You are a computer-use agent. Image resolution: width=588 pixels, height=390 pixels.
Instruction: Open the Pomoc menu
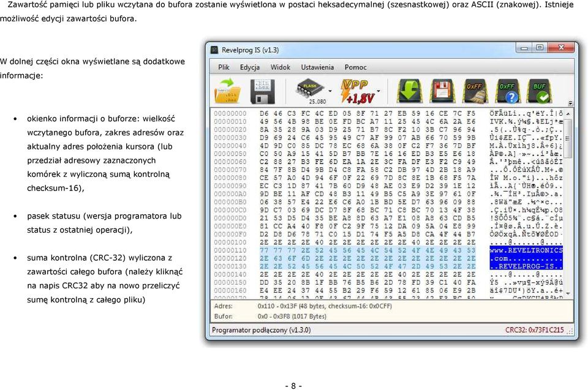(x=355, y=67)
